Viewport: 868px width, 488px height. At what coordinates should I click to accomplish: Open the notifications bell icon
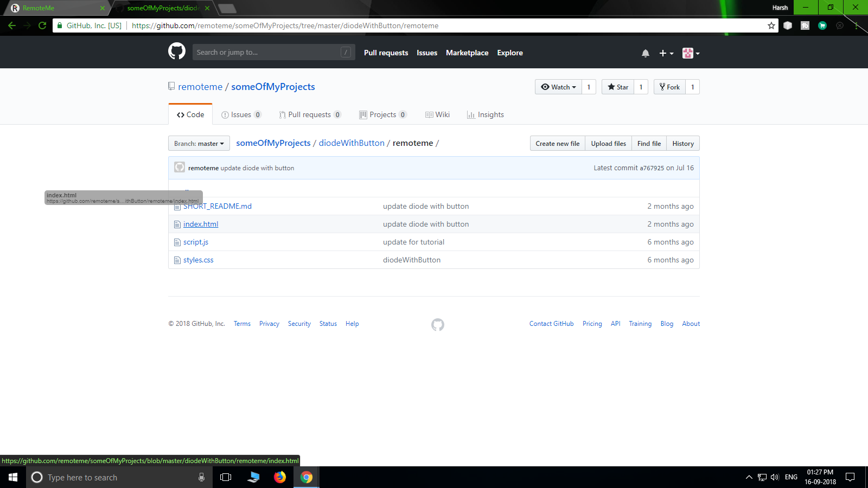tap(646, 53)
